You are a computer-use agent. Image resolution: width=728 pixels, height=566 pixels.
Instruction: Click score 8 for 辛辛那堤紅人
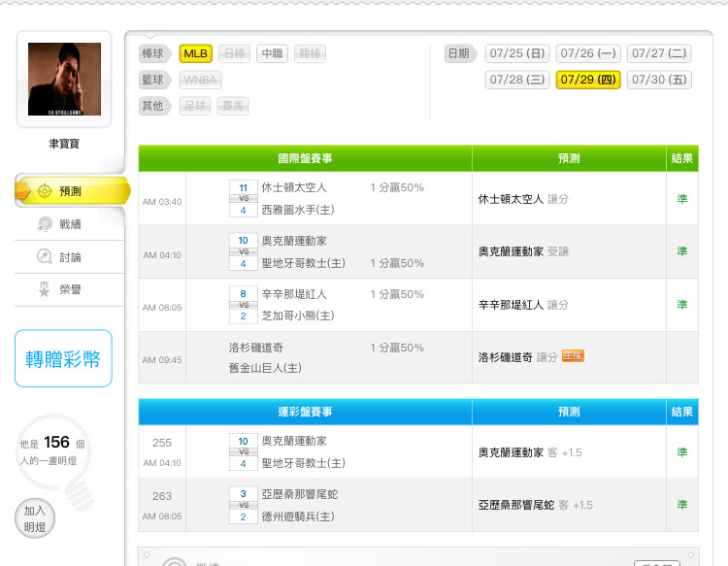click(244, 294)
